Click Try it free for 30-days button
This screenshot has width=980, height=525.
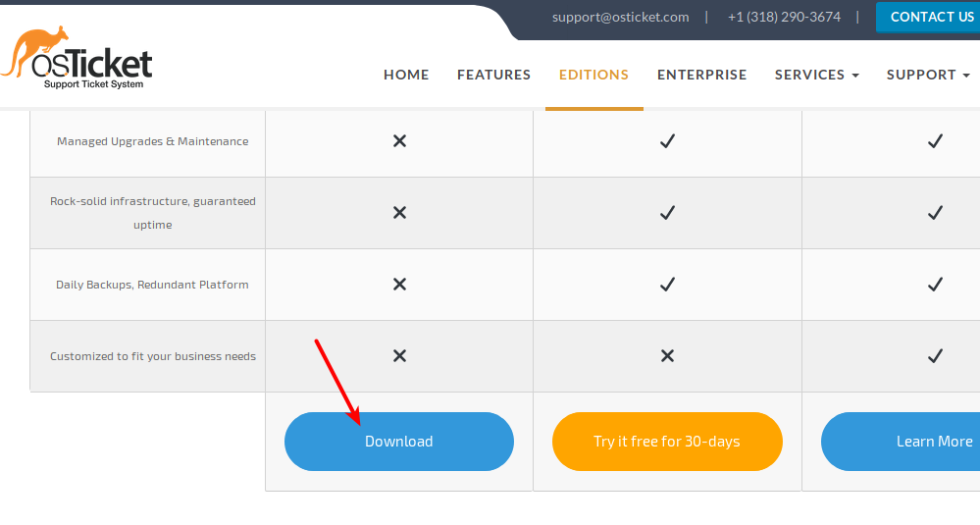(x=667, y=442)
